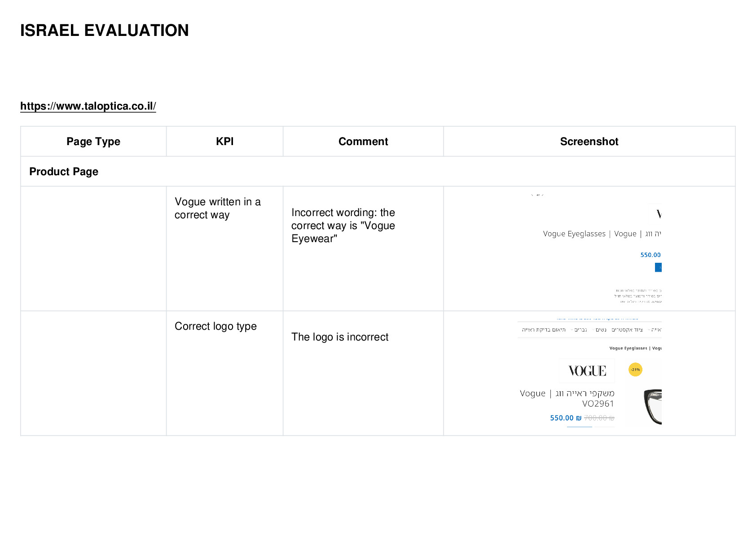Click the blue 550.00 ₪ sale price
This screenshot has height=535, width=756.
(x=566, y=418)
